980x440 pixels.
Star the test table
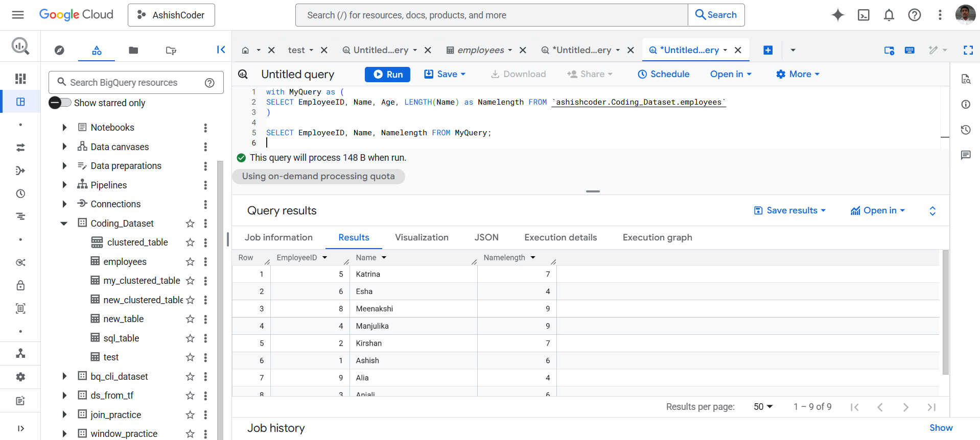point(190,357)
